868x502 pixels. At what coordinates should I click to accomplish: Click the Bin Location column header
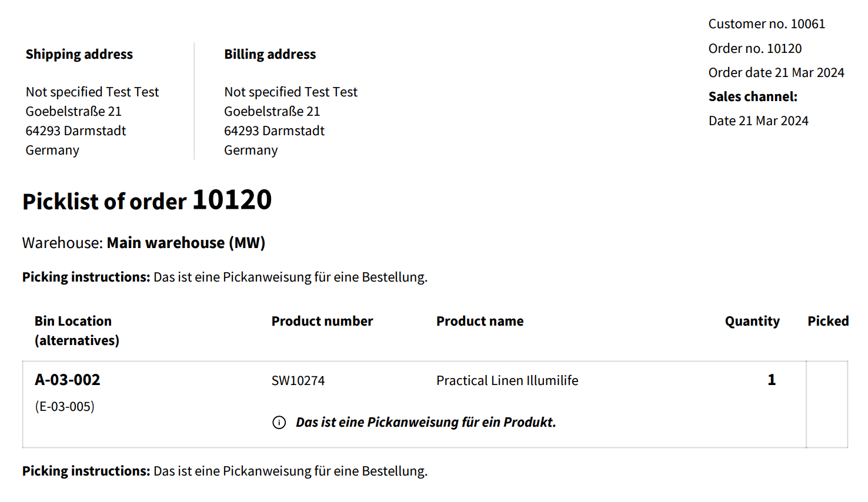coord(76,330)
